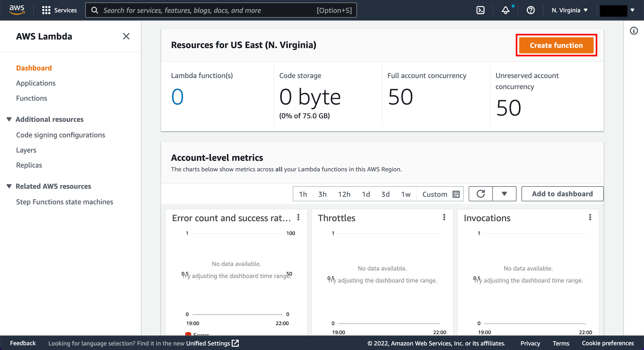The height and width of the screenshot is (350, 644).
Task: Open Step Functions state machines link
Action: click(64, 201)
